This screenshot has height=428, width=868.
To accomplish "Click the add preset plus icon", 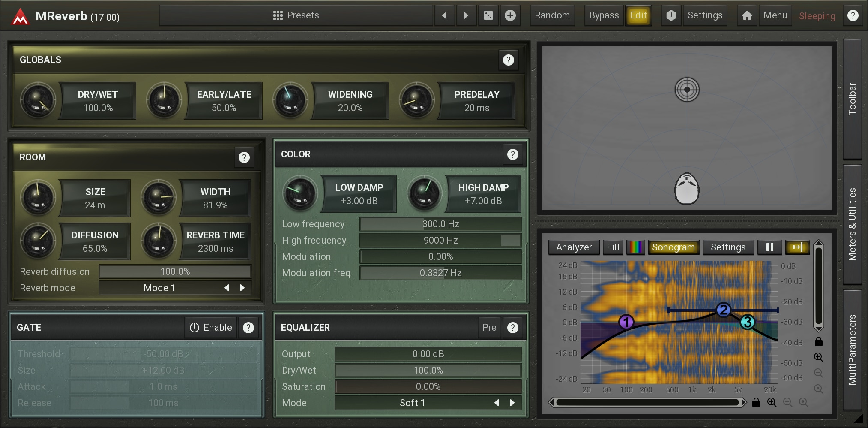I will coord(510,16).
